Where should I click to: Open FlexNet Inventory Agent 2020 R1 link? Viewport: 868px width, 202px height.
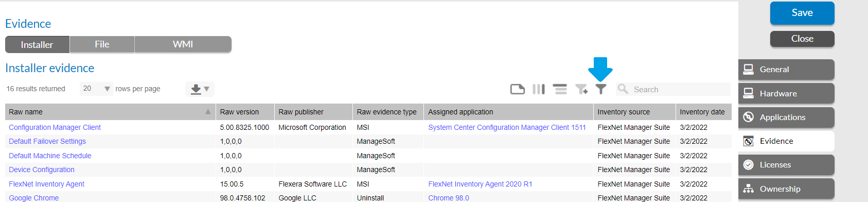click(x=480, y=184)
